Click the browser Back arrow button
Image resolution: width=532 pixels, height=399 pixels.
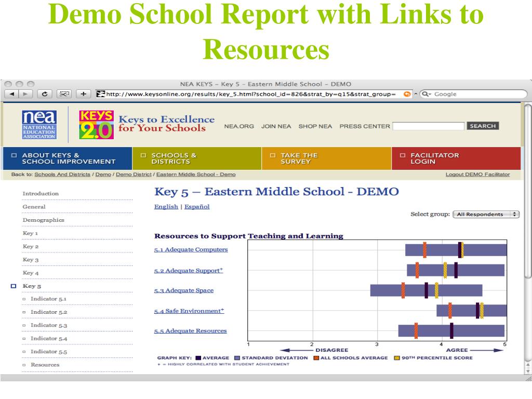[x=12, y=94]
